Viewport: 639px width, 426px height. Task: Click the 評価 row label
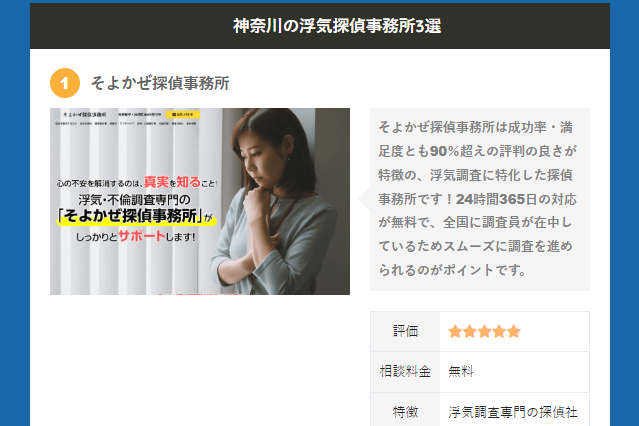click(405, 331)
